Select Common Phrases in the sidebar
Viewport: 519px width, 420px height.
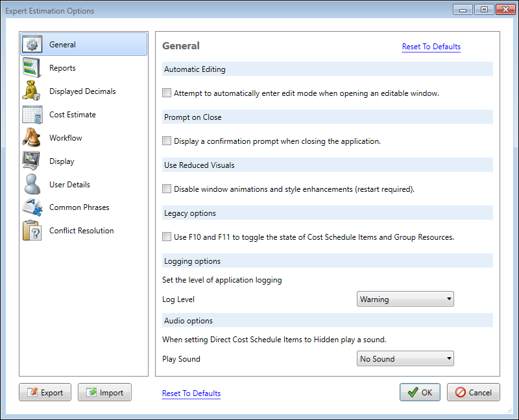79,207
